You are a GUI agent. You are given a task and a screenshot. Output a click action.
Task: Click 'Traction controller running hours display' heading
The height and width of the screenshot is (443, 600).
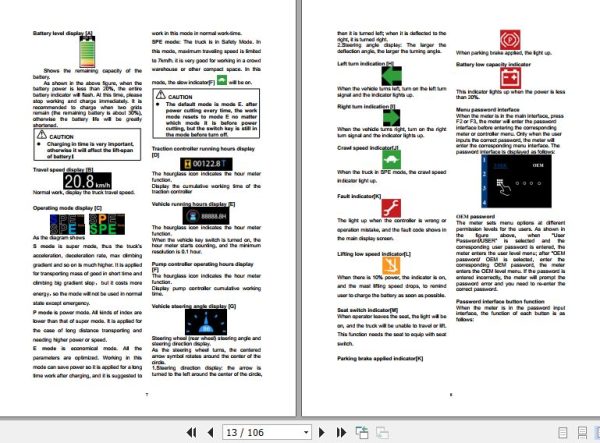pos(203,149)
